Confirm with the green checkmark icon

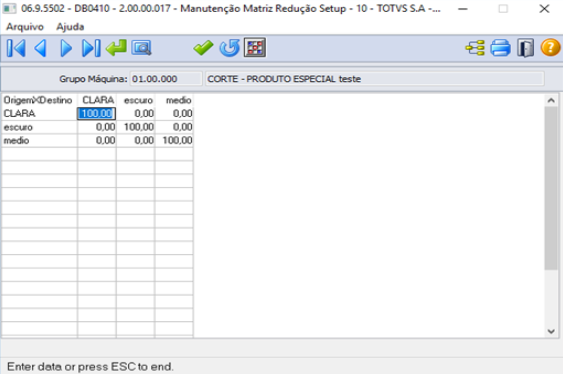tap(203, 48)
